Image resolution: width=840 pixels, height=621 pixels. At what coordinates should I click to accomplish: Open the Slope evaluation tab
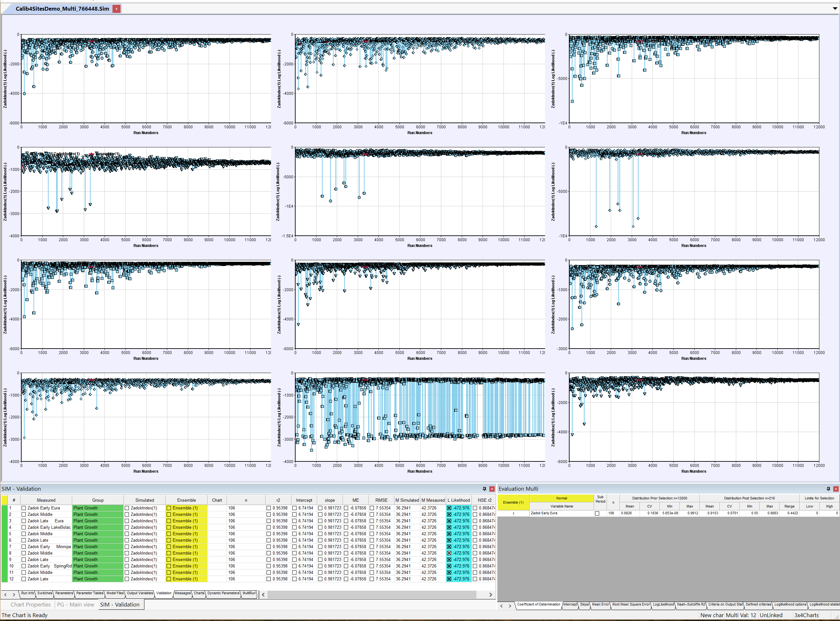[x=584, y=605]
